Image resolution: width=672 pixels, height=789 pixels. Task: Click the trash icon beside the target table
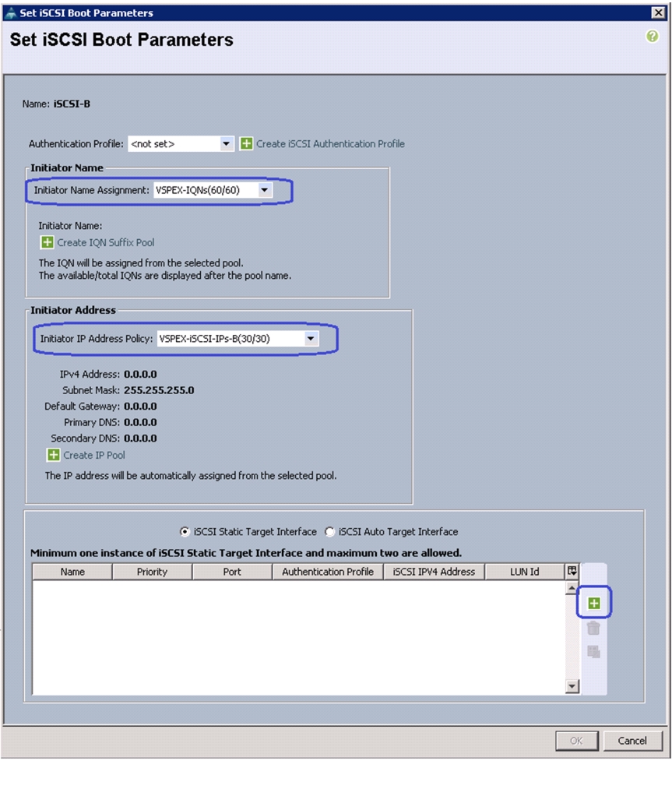tap(593, 628)
